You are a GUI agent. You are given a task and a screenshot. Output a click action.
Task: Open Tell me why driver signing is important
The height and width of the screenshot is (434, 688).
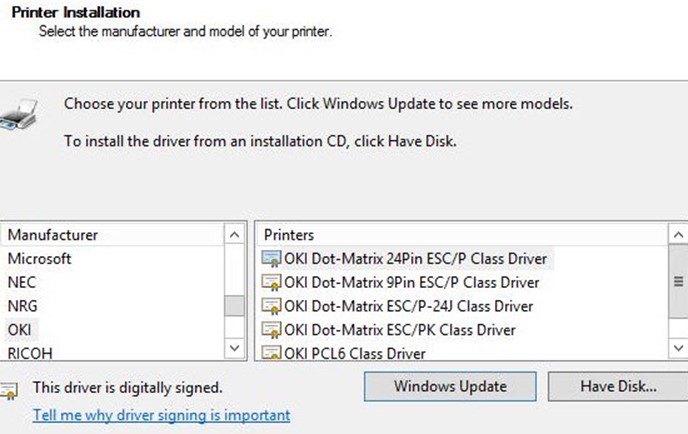pyautogui.click(x=161, y=415)
